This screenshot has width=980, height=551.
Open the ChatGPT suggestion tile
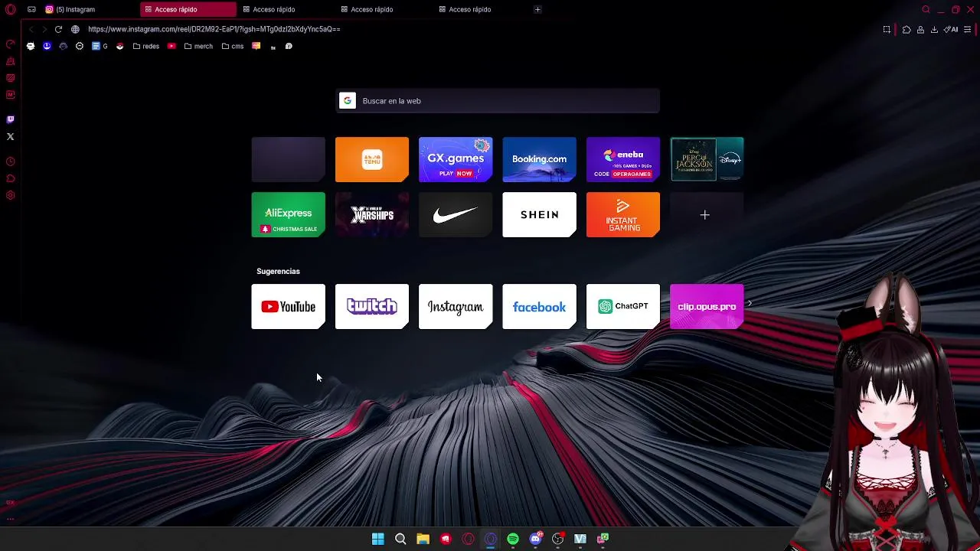click(x=623, y=307)
